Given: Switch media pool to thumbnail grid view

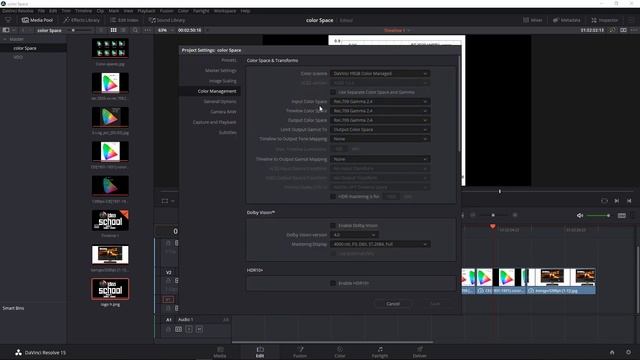Looking at the screenshot, I should (x=113, y=30).
